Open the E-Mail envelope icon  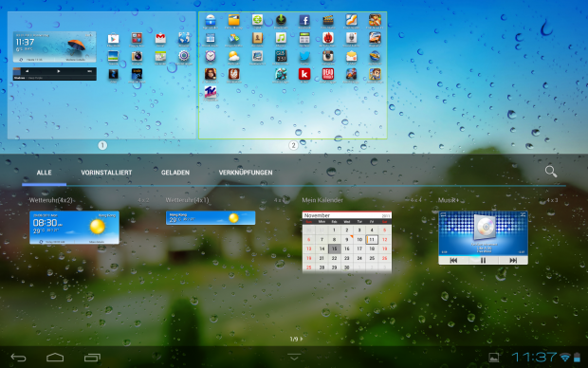pyautogui.click(x=351, y=56)
